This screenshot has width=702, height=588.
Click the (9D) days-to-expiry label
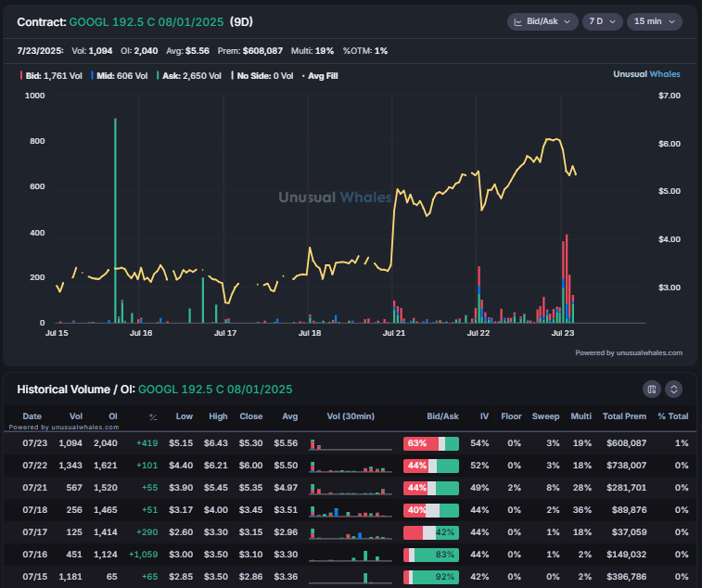(241, 22)
